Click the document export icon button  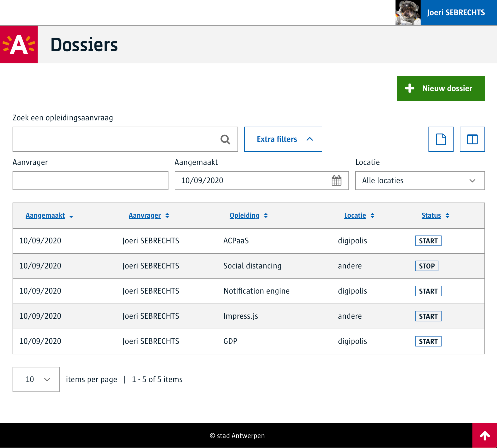[441, 139]
